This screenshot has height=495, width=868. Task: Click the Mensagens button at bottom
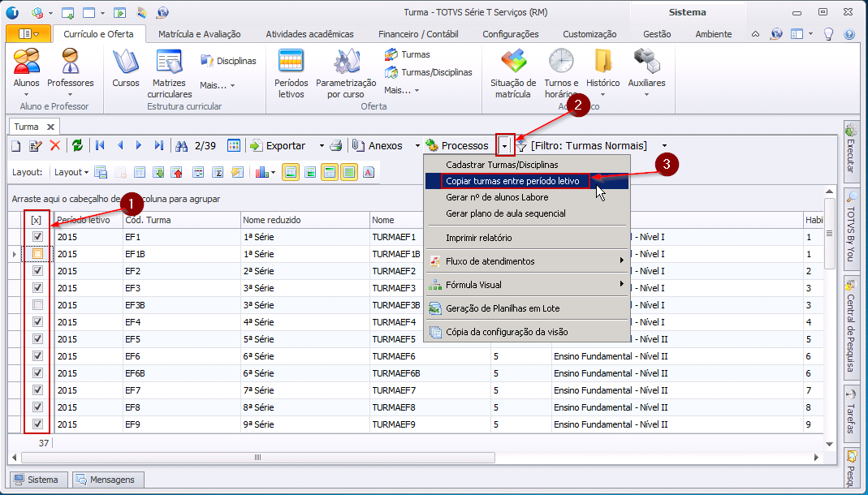[108, 480]
